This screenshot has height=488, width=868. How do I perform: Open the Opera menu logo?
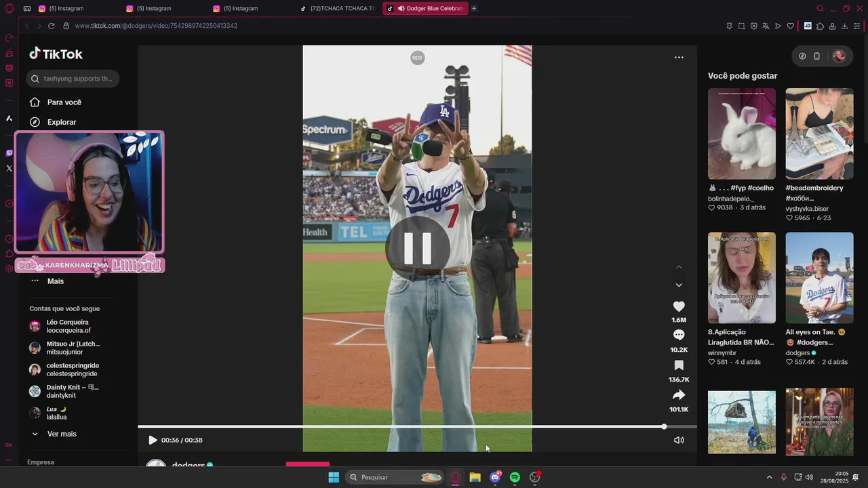pyautogui.click(x=9, y=8)
